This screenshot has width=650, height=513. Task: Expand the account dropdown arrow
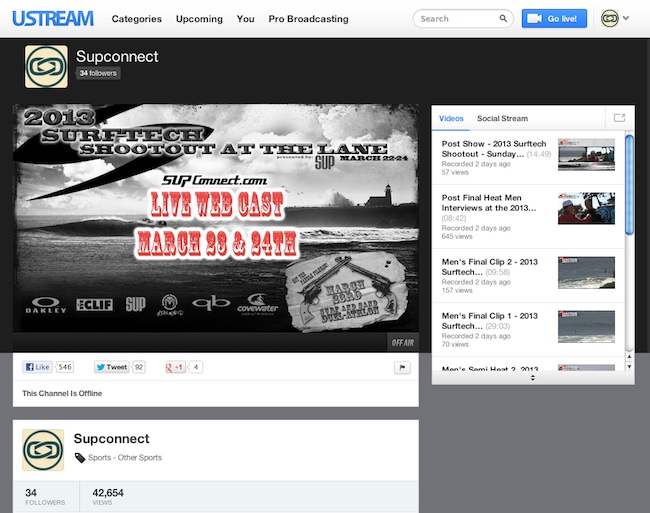tap(626, 18)
